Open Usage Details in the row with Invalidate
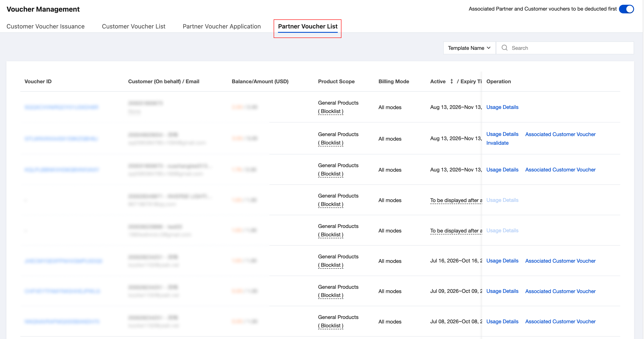The height and width of the screenshot is (339, 644). tap(502, 134)
